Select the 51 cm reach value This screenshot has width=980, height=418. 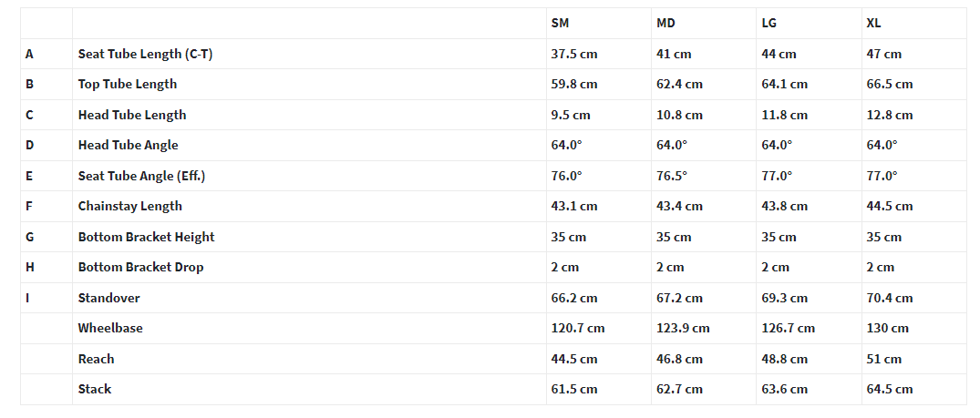(x=883, y=360)
